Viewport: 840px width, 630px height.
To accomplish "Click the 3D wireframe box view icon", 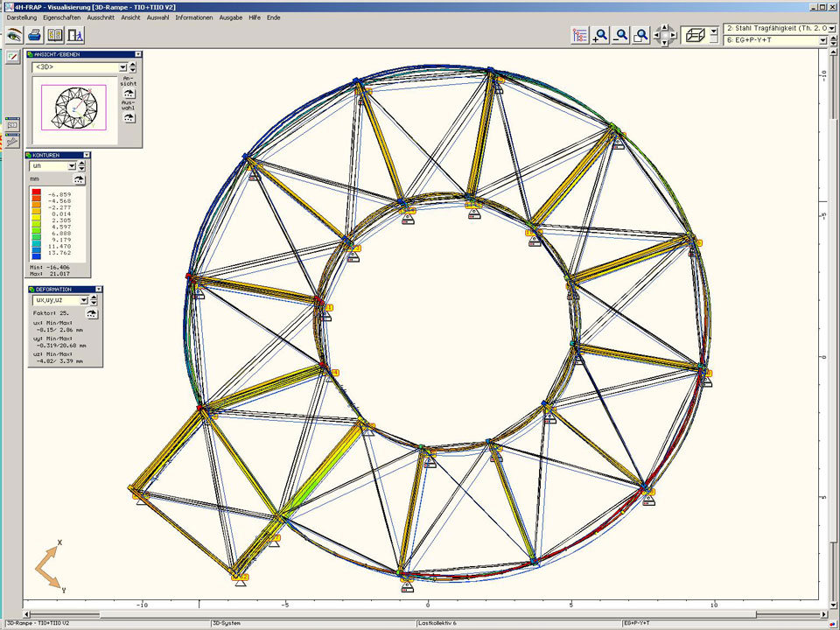I will [x=696, y=35].
